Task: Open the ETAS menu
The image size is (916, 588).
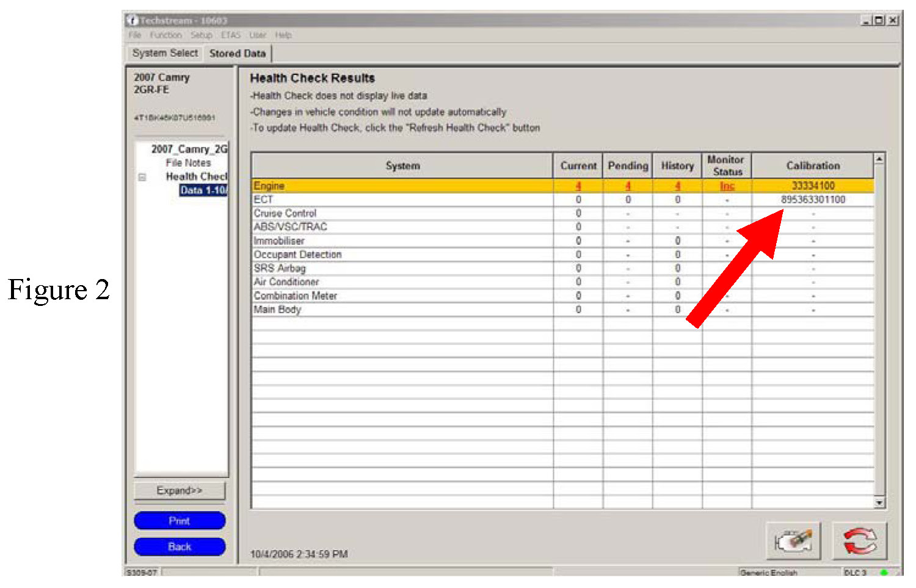Action: tap(231, 35)
